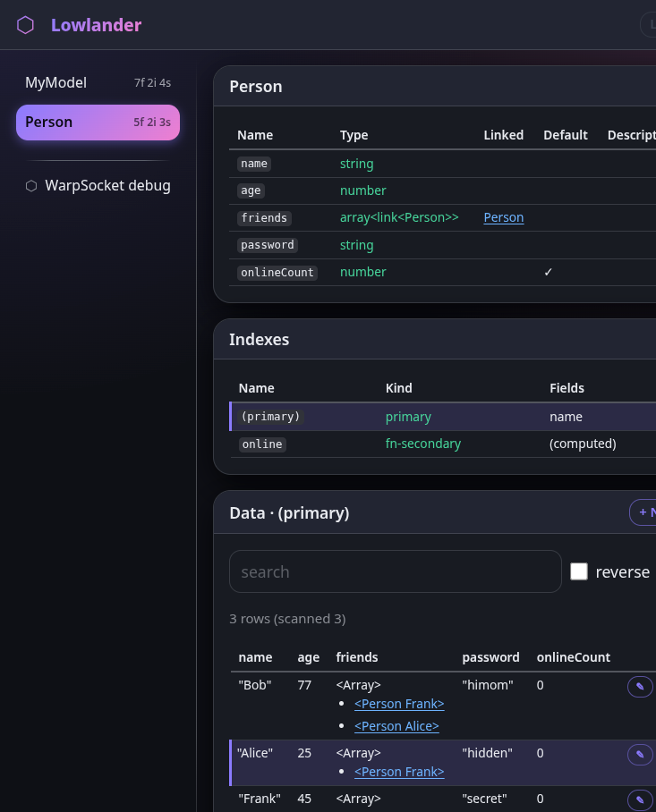The image size is (656, 812).
Task: Click the array<link<Person>> type
Action: click(x=399, y=217)
